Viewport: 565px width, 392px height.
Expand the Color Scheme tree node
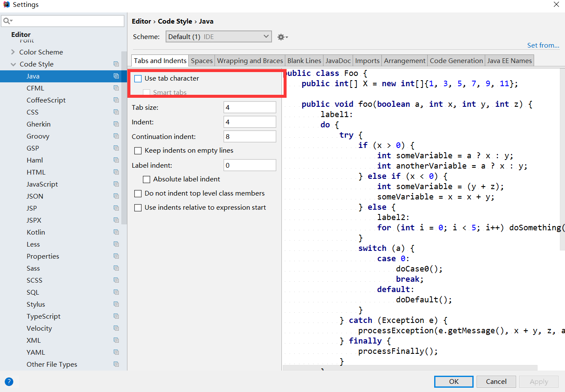(13, 52)
